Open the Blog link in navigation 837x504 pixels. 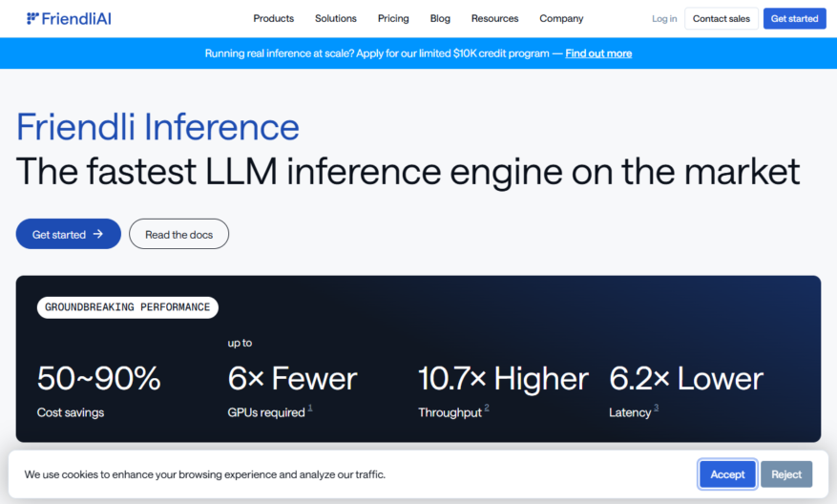(x=440, y=19)
